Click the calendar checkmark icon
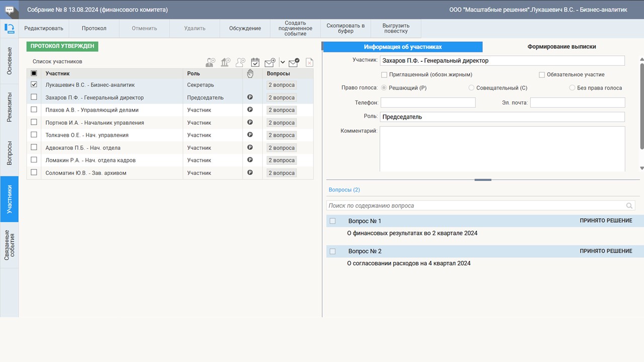This screenshot has width=644, height=362. 255,62
